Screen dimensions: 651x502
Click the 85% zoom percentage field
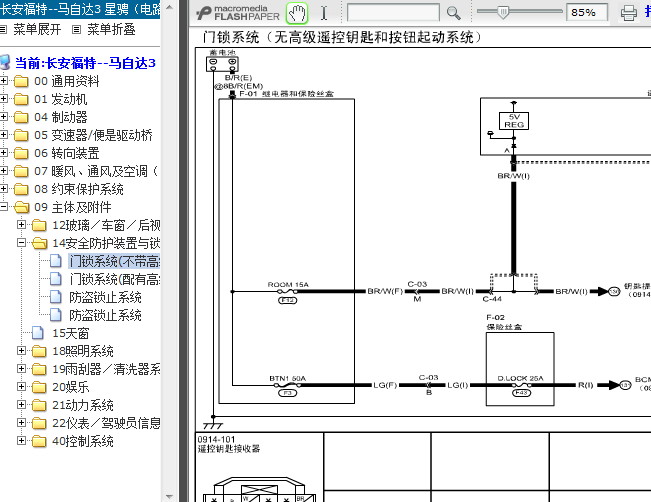[x=587, y=12]
